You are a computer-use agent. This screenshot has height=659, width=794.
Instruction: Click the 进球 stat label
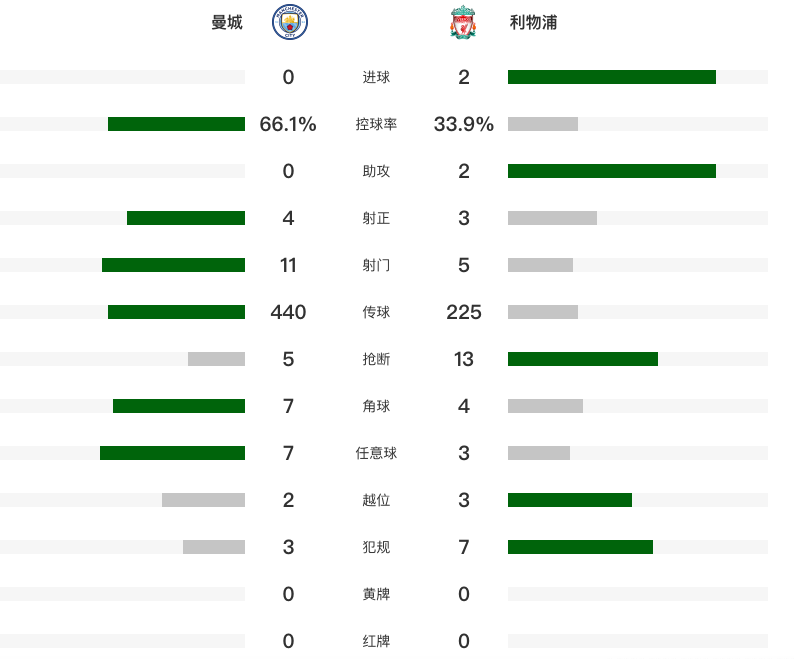(x=376, y=77)
